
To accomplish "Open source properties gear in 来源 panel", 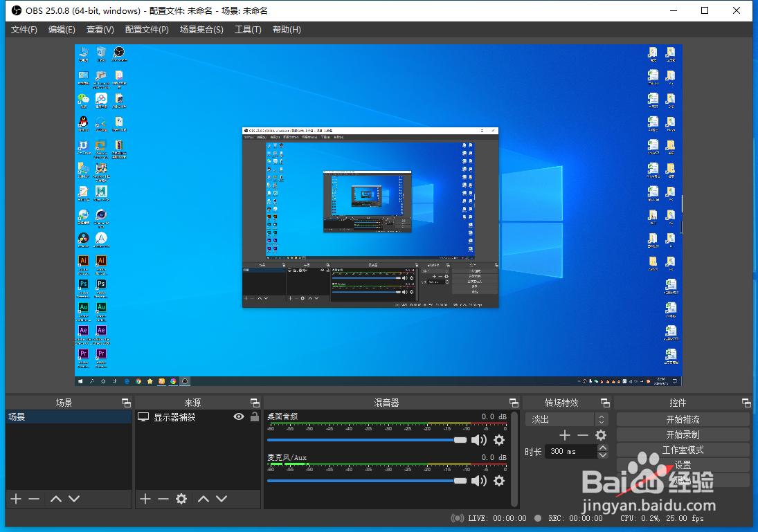I will pyautogui.click(x=181, y=499).
